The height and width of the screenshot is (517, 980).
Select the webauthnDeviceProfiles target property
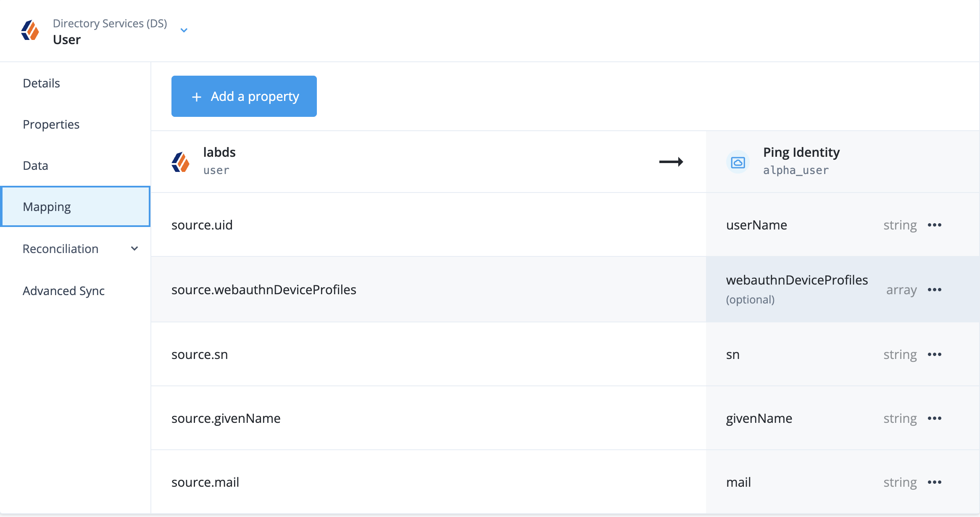(797, 280)
